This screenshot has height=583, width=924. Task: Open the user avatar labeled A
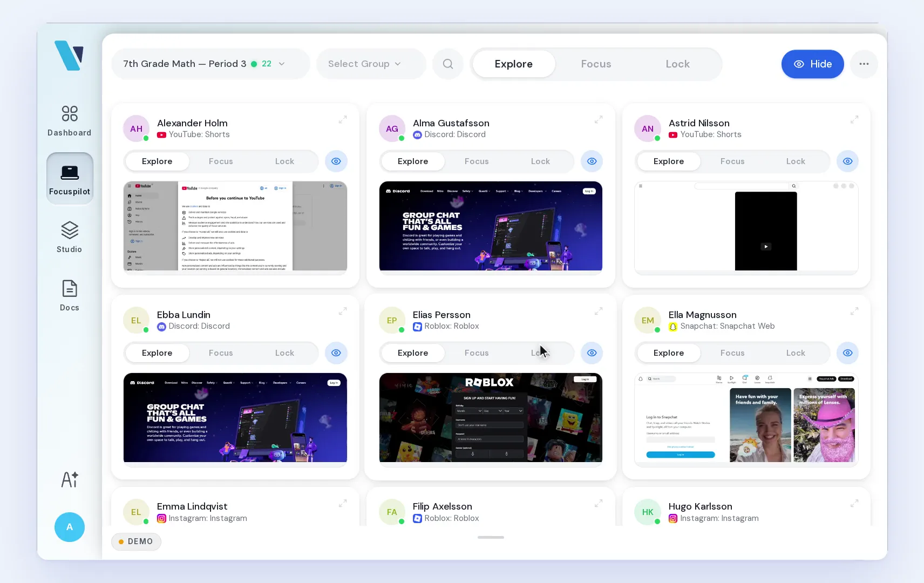coord(70,527)
